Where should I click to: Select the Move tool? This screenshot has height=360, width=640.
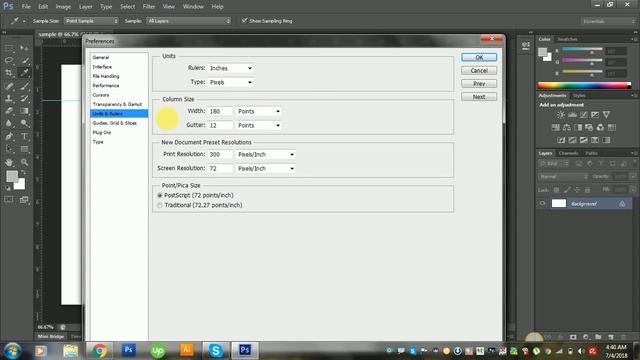(x=24, y=48)
